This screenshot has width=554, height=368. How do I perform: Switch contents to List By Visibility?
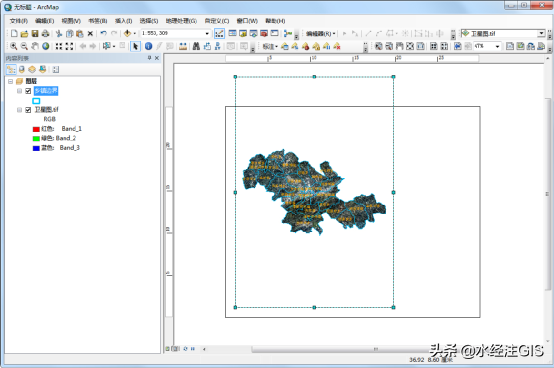(32, 70)
